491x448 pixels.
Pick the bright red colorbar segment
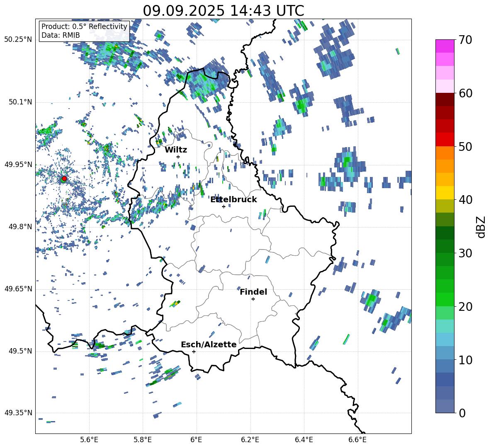click(x=445, y=140)
